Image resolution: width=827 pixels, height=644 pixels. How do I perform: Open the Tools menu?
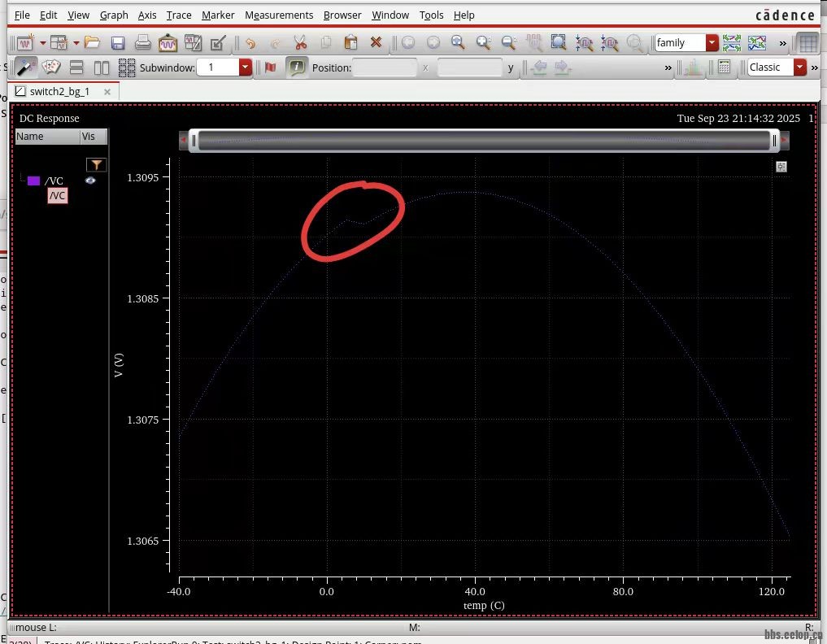[432, 15]
